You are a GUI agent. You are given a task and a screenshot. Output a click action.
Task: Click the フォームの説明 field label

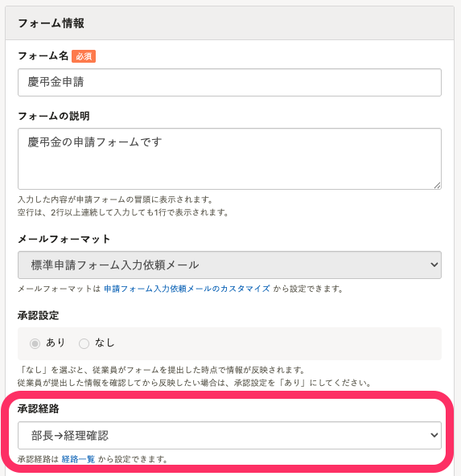[x=53, y=116]
